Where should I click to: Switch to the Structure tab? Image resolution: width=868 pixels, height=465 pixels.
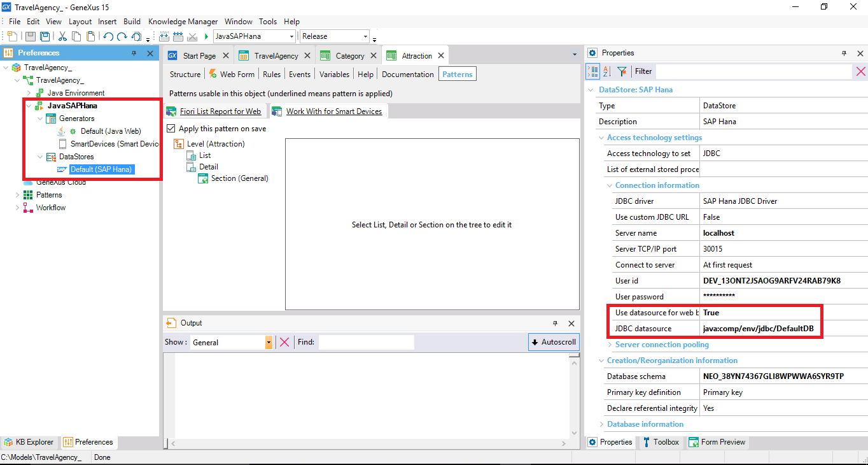(185, 75)
